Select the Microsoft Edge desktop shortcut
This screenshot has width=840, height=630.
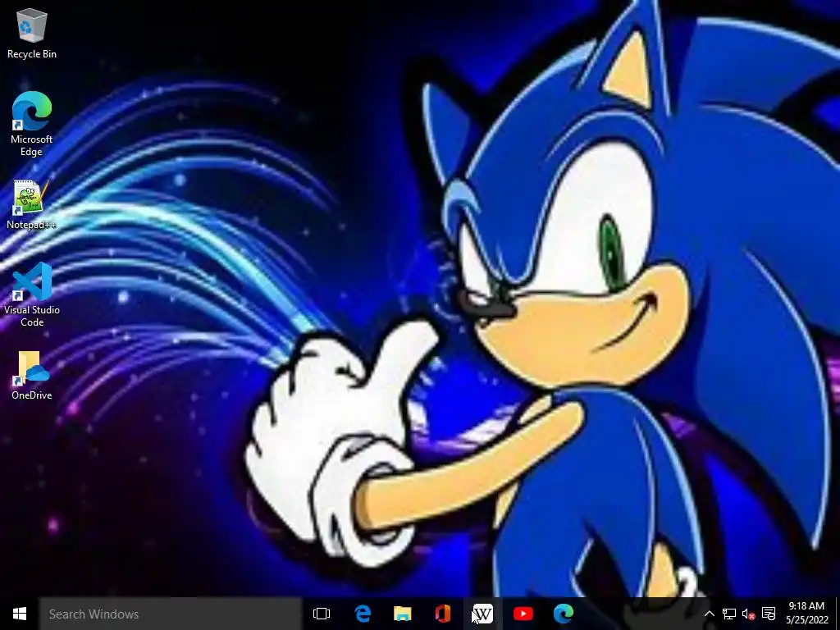(x=32, y=124)
